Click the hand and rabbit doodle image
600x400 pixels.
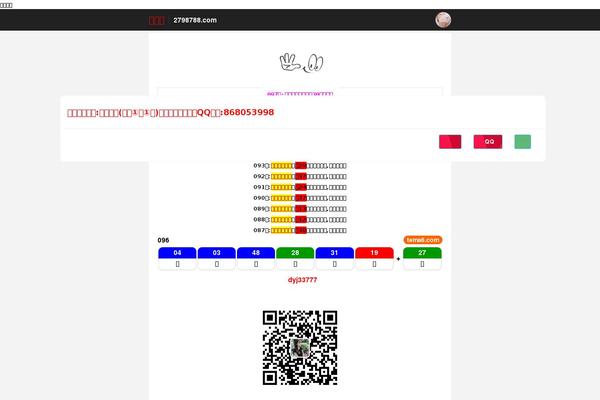[302, 63]
